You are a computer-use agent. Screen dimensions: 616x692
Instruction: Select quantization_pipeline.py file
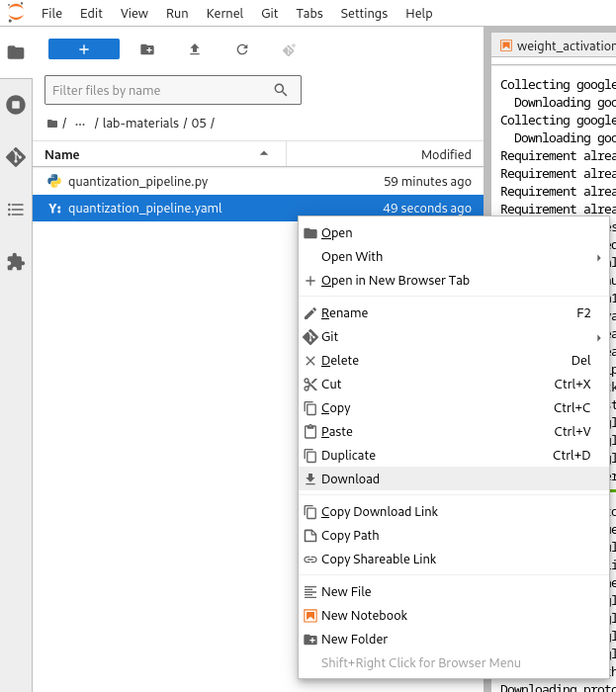tap(258, 181)
